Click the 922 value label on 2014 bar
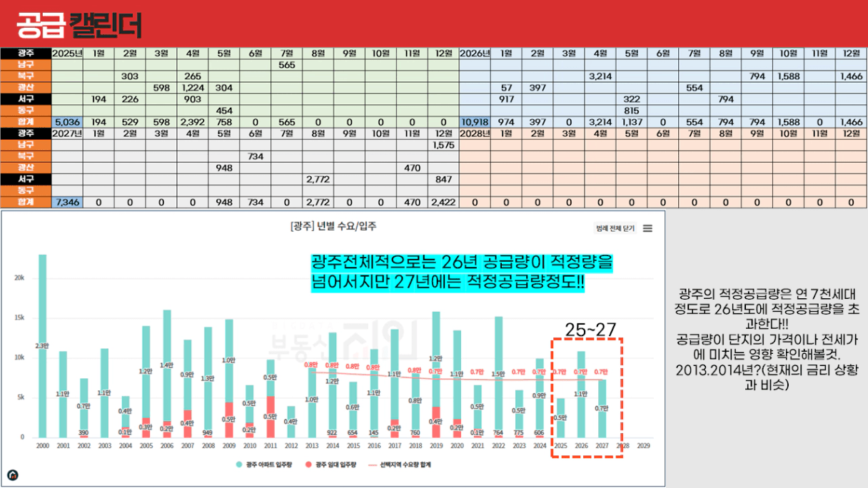Viewport: 868px width, 488px height. 333,432
